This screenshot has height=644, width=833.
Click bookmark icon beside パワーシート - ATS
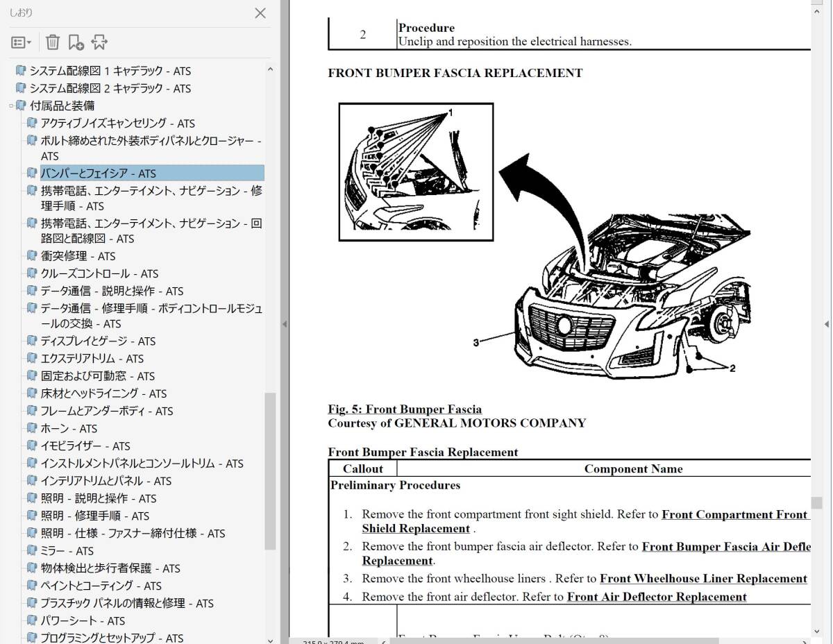(x=32, y=620)
